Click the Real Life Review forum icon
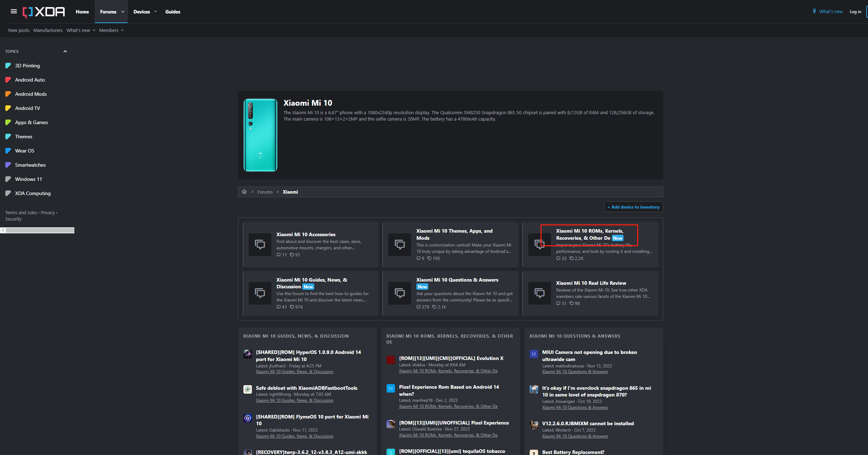868x455 pixels. pyautogui.click(x=540, y=293)
